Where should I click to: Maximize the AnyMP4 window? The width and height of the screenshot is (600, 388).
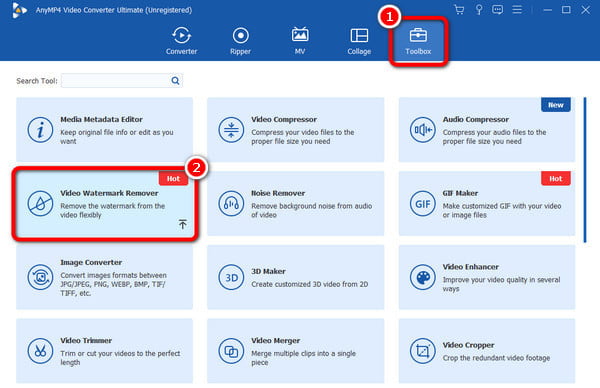(566, 10)
